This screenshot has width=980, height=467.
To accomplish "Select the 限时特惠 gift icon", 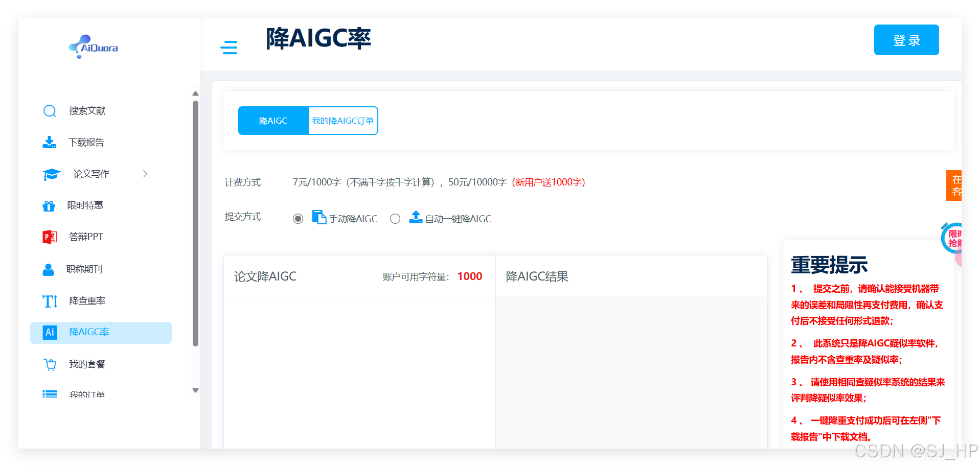I will coord(49,205).
